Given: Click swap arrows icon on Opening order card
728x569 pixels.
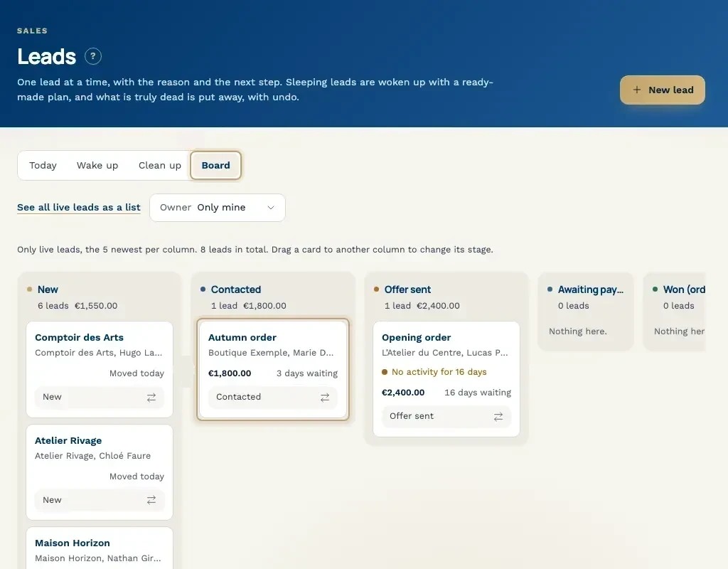Looking at the screenshot, I should 498,417.
